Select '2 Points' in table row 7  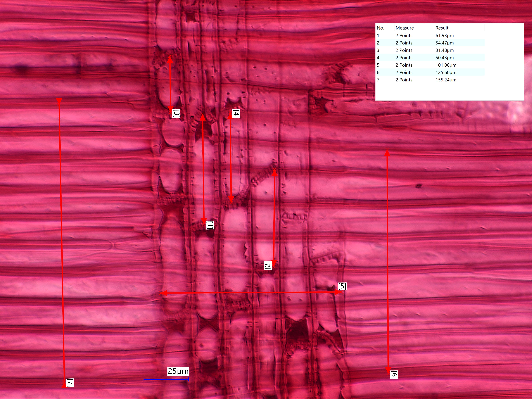(x=404, y=80)
